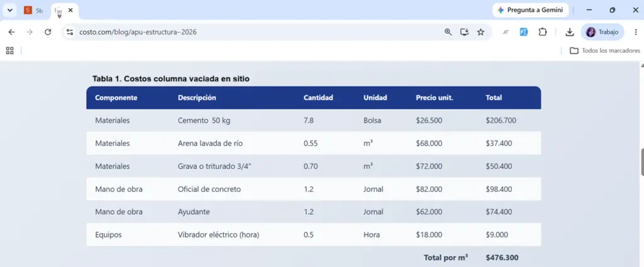Switch to the first tab with S icon
The width and height of the screenshot is (644, 267).
pos(34,10)
